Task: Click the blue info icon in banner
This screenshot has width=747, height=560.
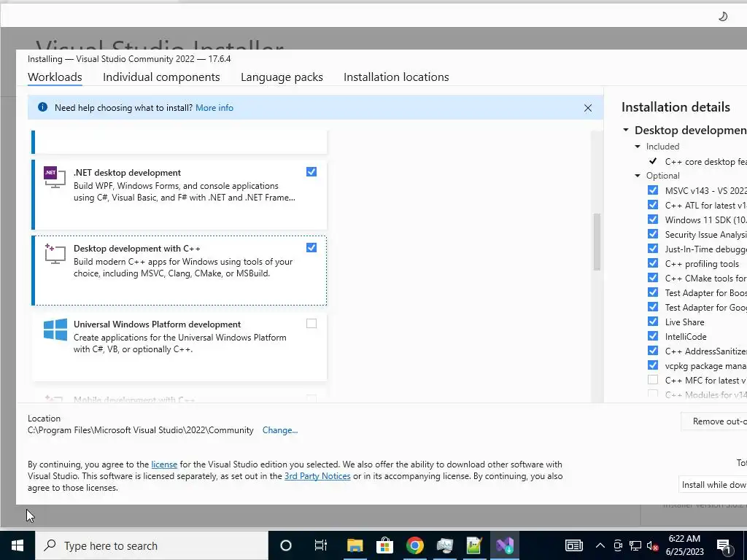Action: click(42, 107)
